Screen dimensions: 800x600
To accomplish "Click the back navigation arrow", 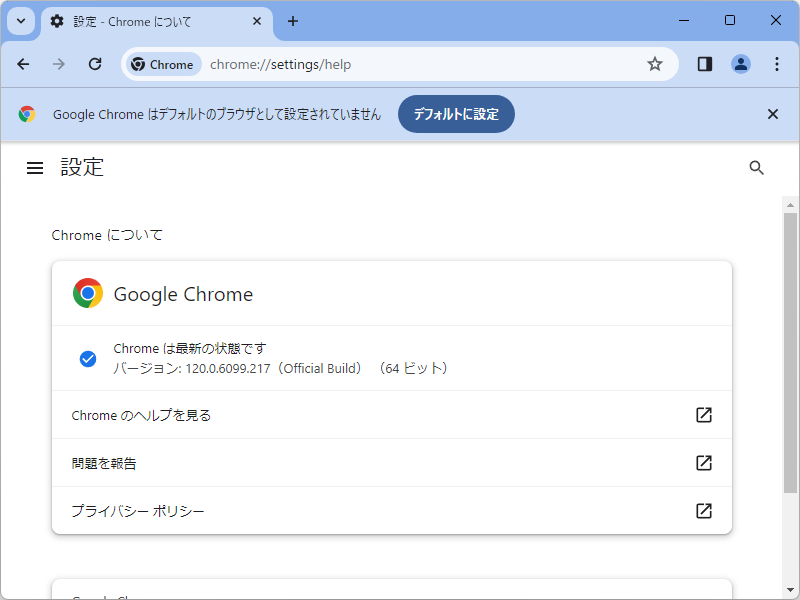I will click(23, 63).
